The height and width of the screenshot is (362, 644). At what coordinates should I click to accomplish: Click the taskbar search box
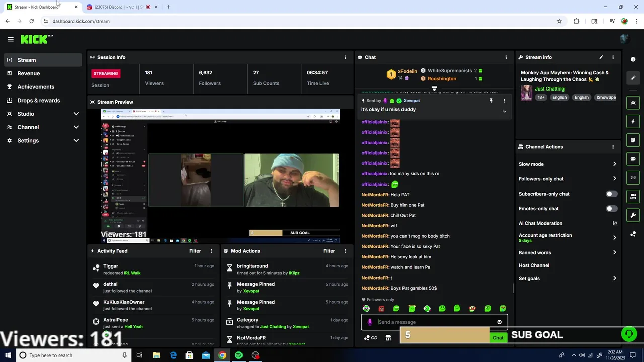click(73, 355)
